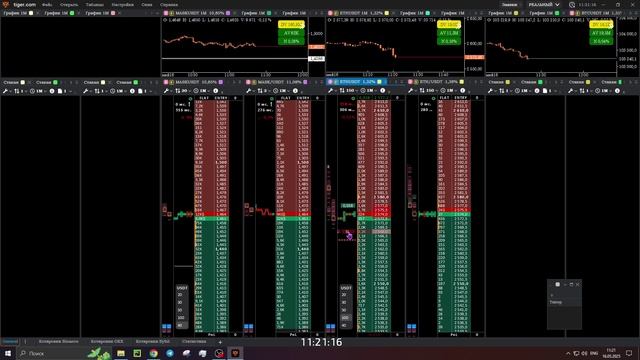Click price scale arrows icon in MASKUSDT order book
640x360 pixels.
click(x=178, y=91)
